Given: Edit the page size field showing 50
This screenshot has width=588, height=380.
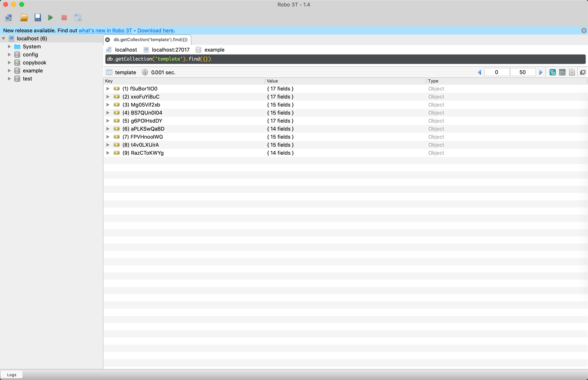Looking at the screenshot, I should (522, 72).
